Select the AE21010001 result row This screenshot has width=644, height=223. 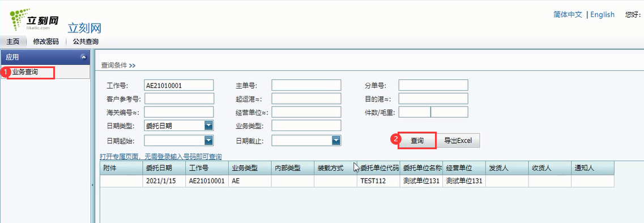357,181
